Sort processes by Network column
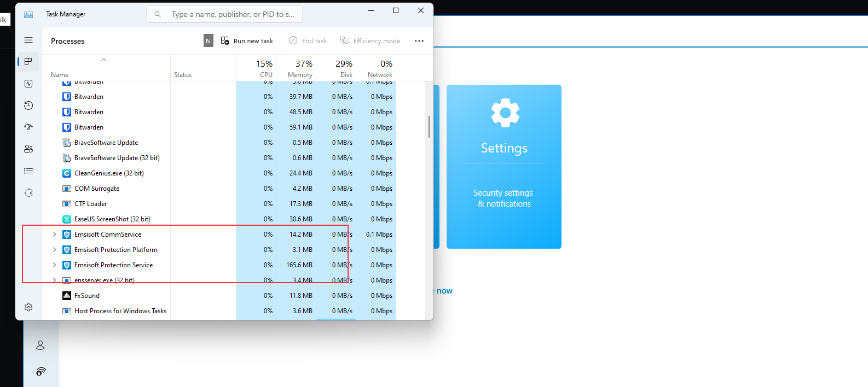Screen dimensions: 868x387 [376, 68]
